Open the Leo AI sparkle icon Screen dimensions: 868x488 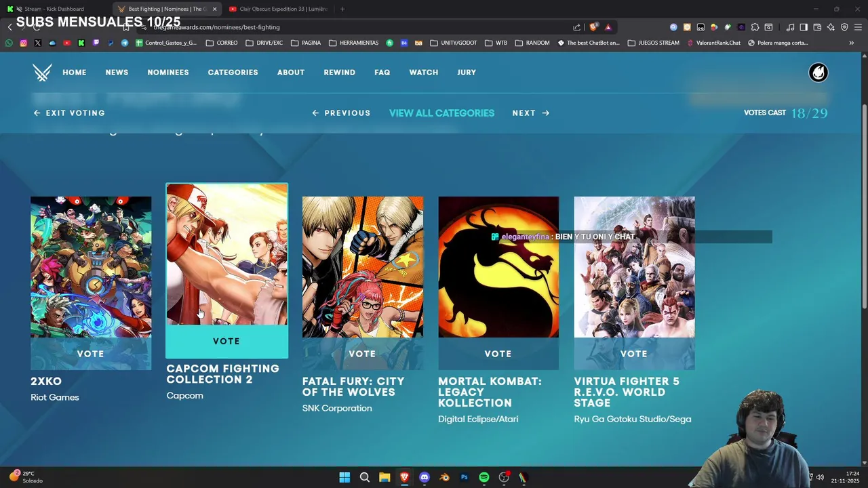click(x=831, y=27)
